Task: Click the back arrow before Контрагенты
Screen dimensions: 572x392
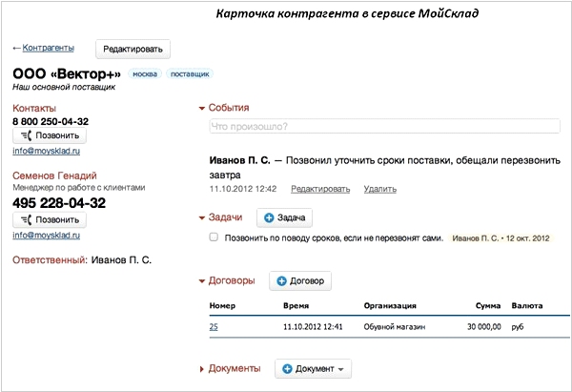Action: 16,49
